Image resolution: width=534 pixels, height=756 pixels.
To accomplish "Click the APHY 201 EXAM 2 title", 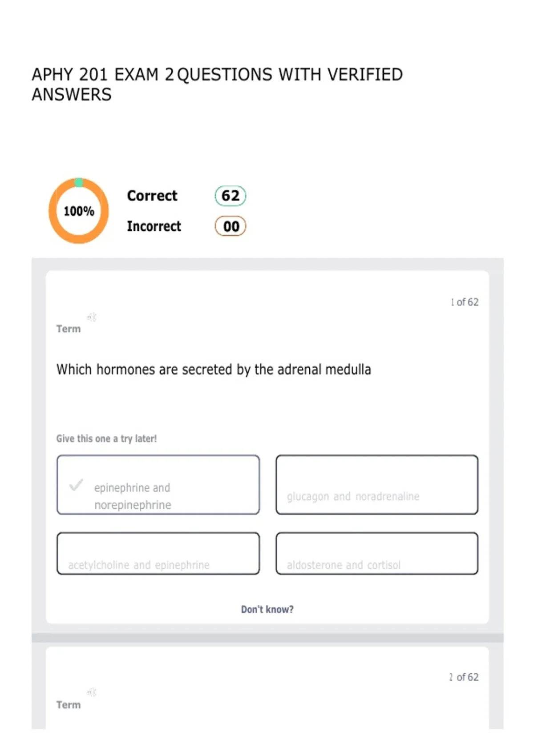I will [x=217, y=84].
